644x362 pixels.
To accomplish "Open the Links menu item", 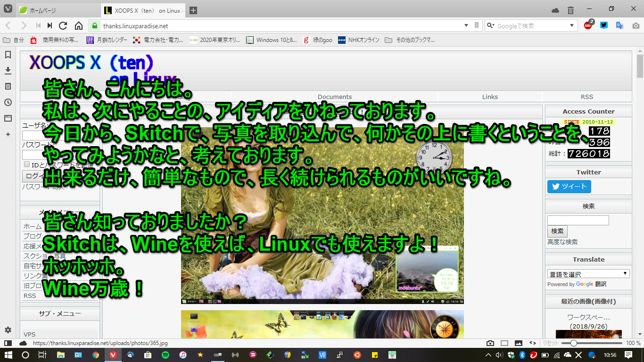I will (x=490, y=97).
